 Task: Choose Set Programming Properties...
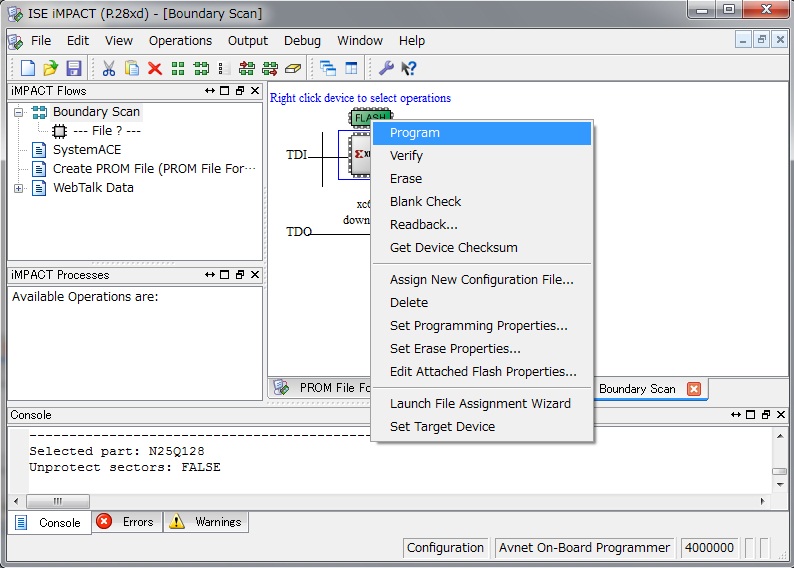pos(482,326)
